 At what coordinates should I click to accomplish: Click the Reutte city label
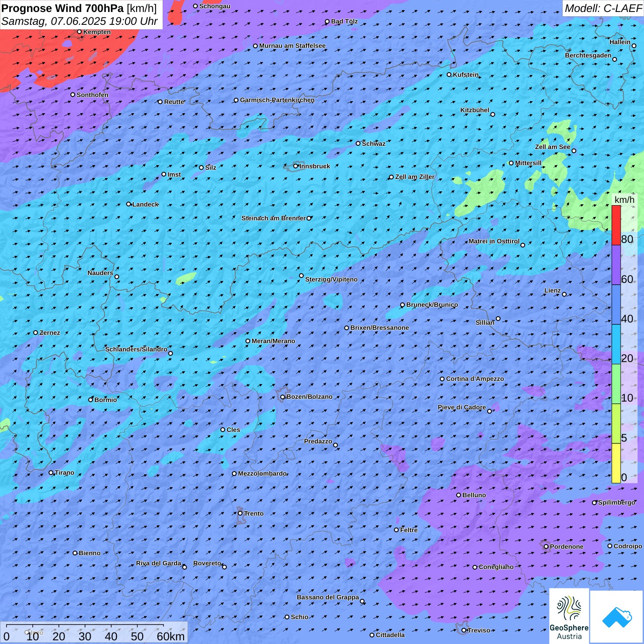click(174, 102)
